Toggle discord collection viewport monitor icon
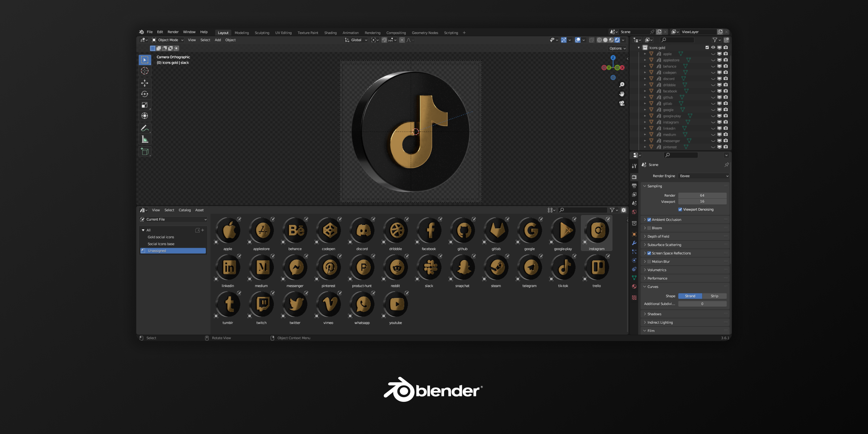This screenshot has width=868, height=434. click(x=719, y=79)
